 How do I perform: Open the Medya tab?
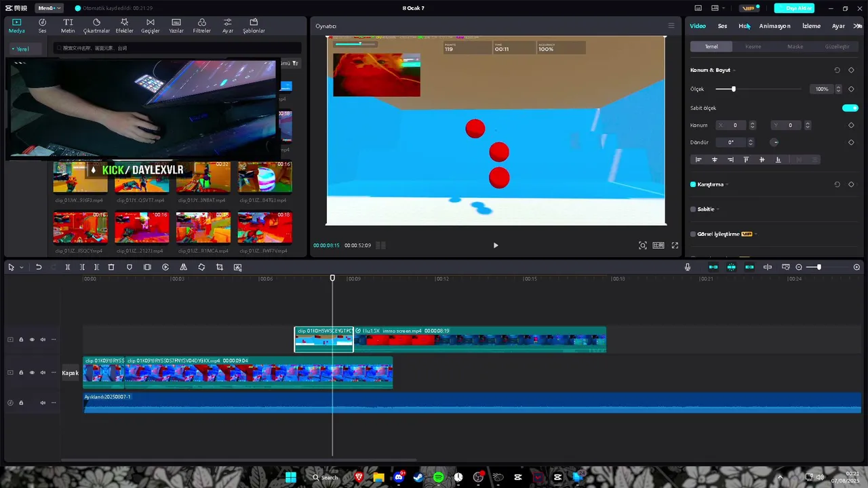point(16,26)
